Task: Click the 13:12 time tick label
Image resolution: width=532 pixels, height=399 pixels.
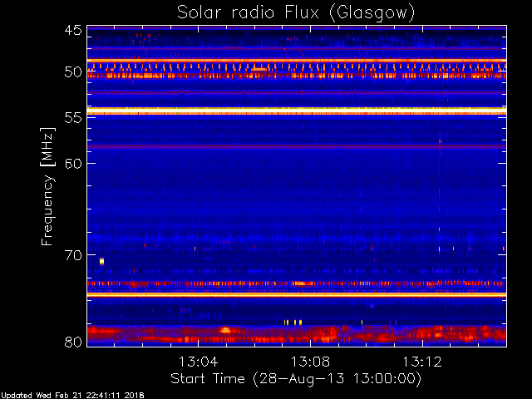Action: coord(422,362)
